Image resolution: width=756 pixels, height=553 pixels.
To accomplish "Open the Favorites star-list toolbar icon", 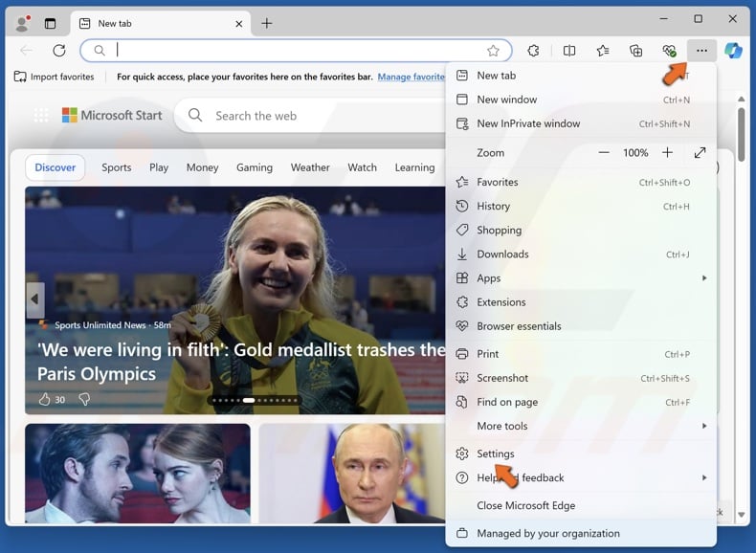I will coord(603,51).
